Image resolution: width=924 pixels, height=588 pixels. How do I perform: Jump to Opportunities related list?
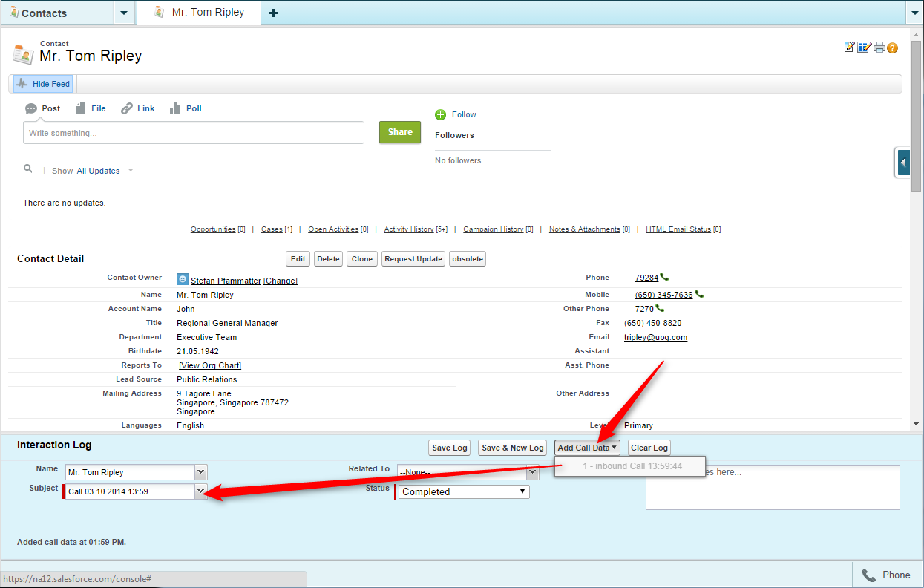217,229
